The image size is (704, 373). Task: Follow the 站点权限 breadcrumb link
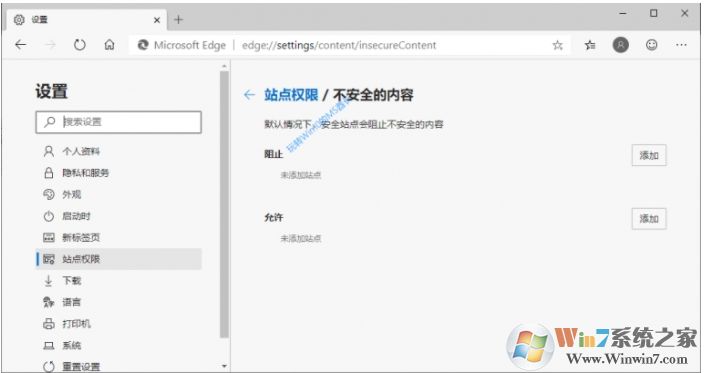(291, 95)
